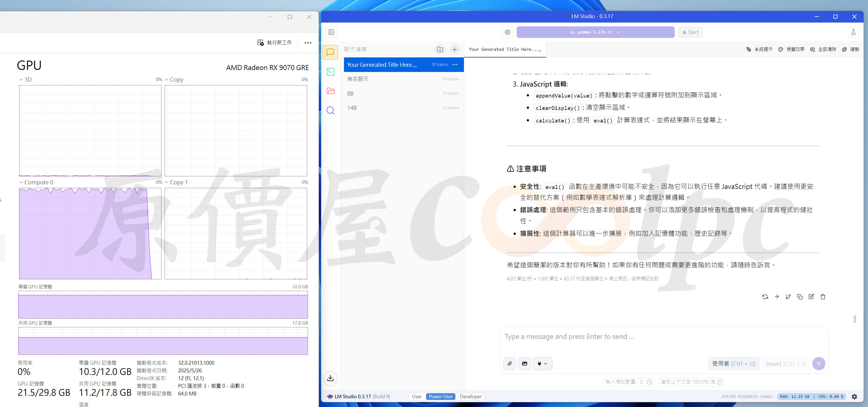868x407 pixels.
Task: Change the Copy graph engine dropdown
Action: (174, 80)
